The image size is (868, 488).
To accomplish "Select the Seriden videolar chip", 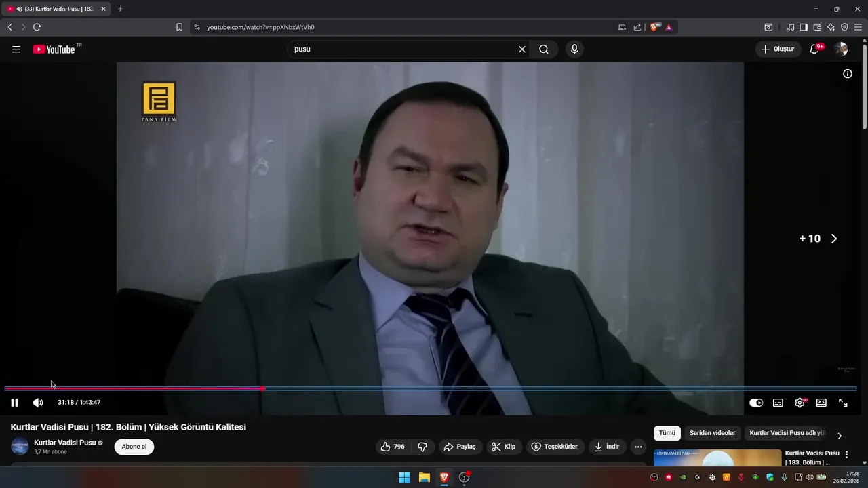I will 712,433.
